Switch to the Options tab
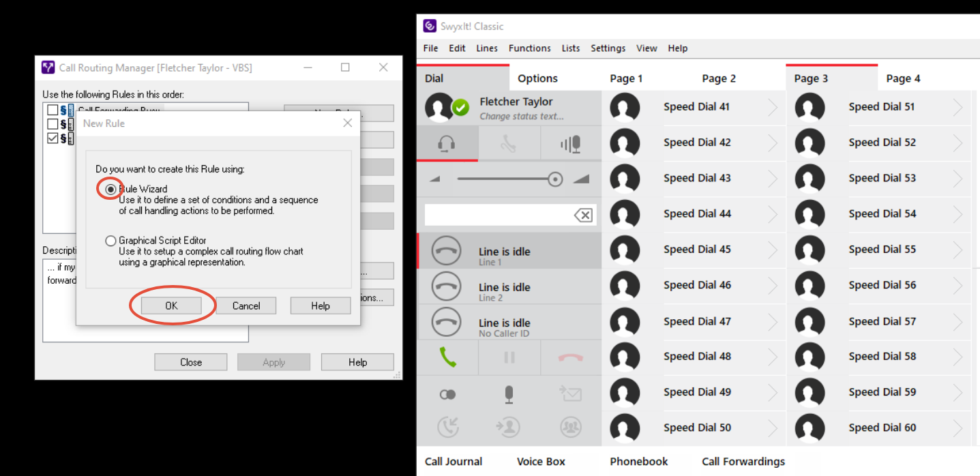Screen dimensions: 980x476 click(537, 78)
